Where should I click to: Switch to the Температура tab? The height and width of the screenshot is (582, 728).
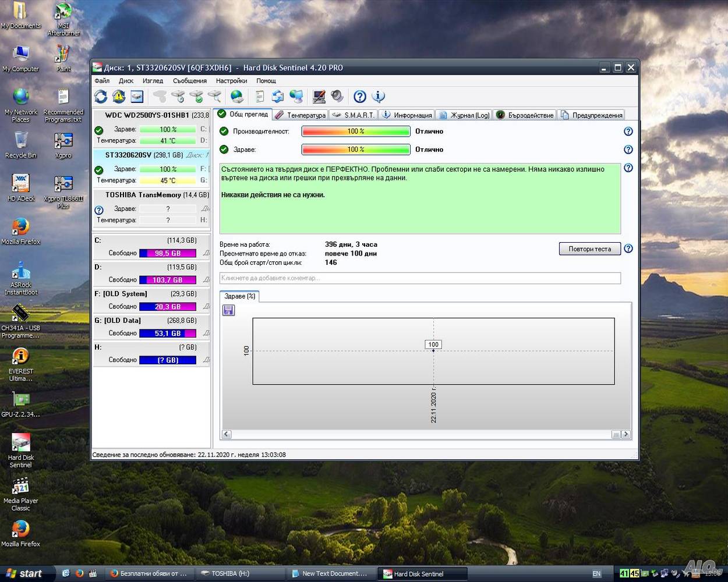click(x=301, y=115)
